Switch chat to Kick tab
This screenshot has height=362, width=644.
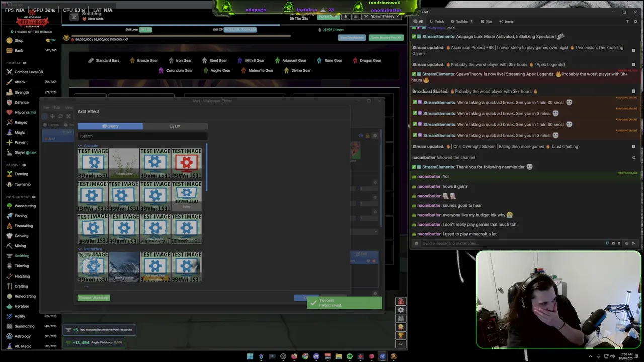point(486,22)
